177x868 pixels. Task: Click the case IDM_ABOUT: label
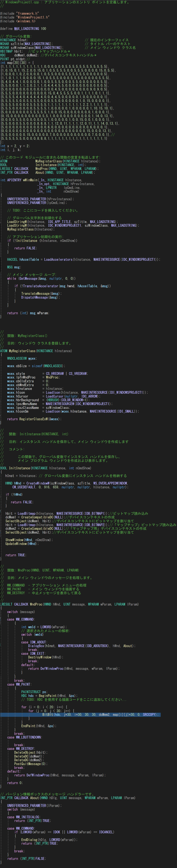pos(34,642)
